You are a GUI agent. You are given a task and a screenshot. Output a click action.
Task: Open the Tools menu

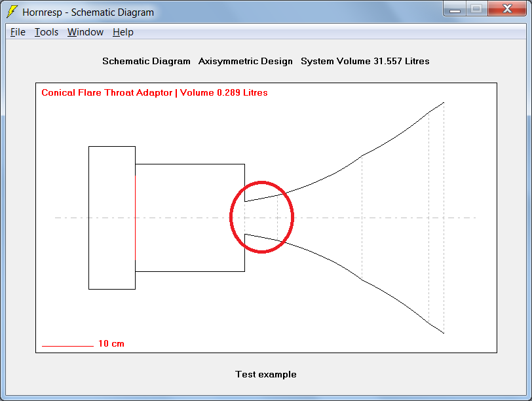click(x=47, y=32)
